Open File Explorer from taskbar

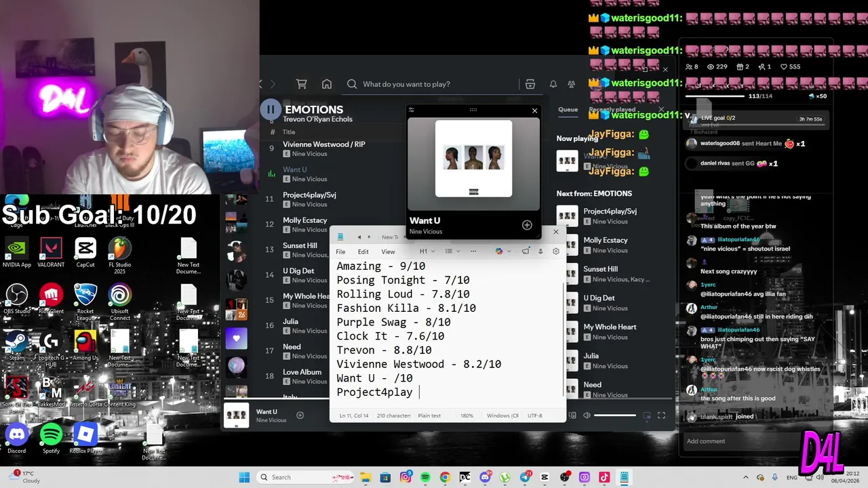(366, 477)
